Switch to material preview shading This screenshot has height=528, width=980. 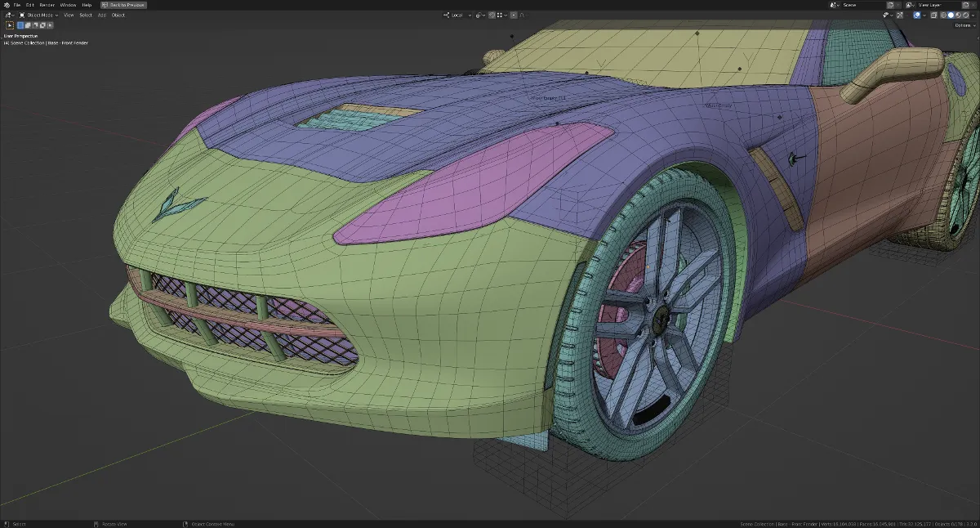[x=958, y=15]
